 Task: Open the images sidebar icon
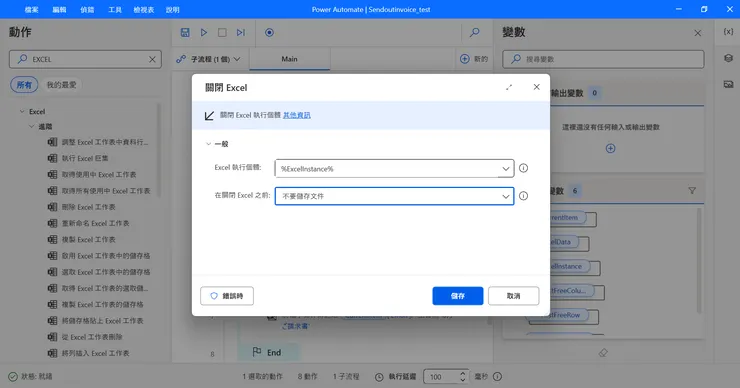728,84
